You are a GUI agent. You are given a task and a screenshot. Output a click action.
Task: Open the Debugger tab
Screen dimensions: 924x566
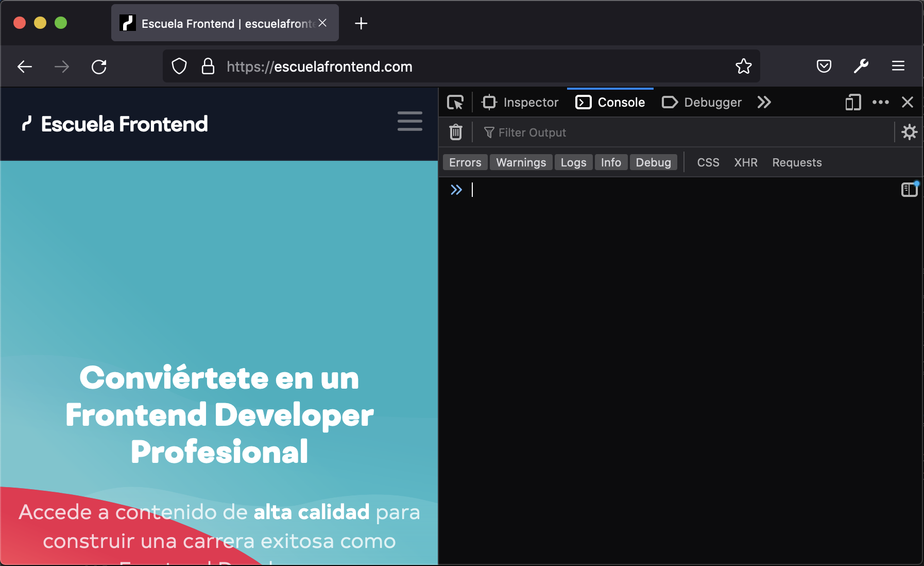(x=702, y=102)
